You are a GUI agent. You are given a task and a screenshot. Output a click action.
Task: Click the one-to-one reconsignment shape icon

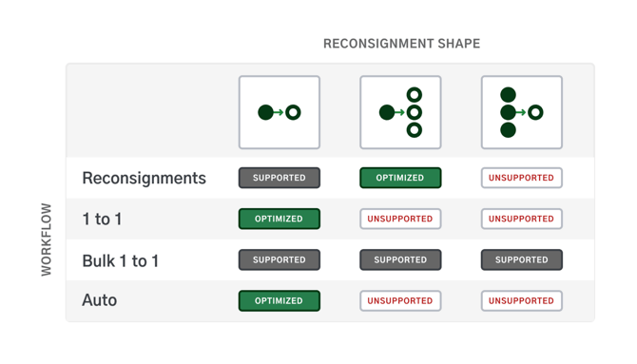click(x=280, y=112)
